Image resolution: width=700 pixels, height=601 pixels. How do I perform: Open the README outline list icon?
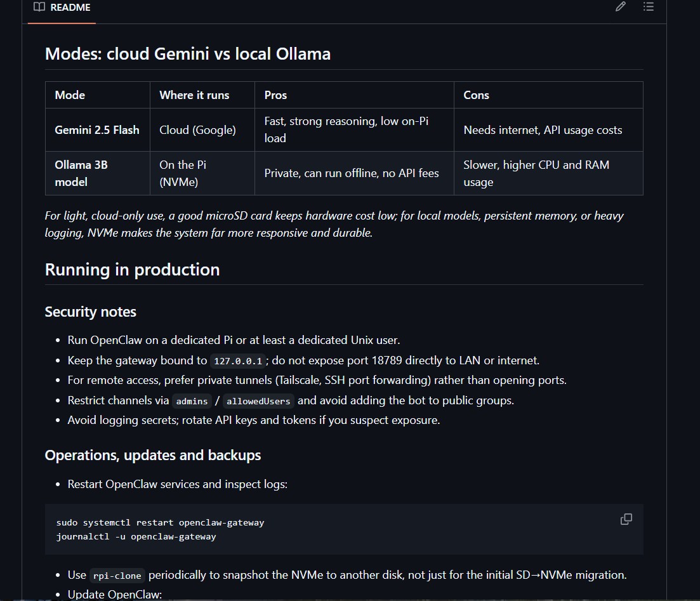[649, 7]
